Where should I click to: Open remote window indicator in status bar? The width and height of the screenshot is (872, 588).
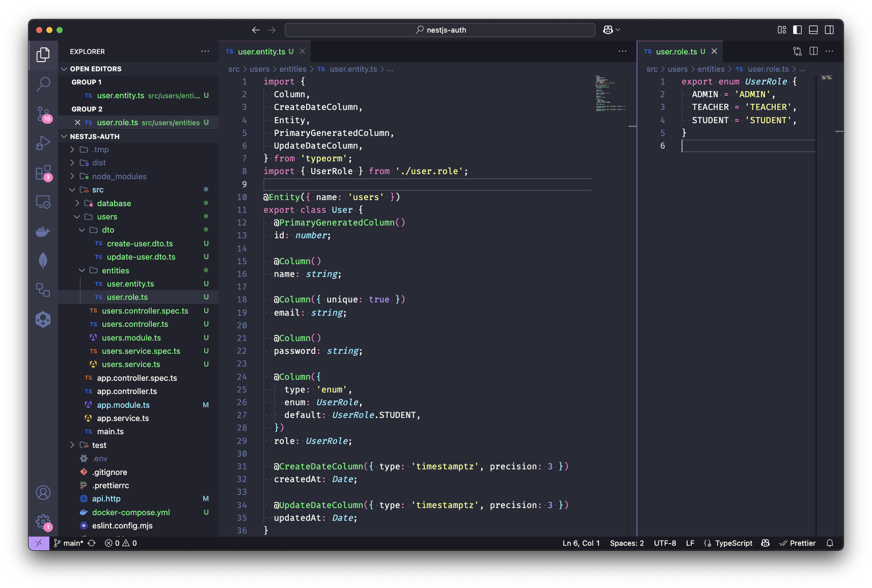39,543
